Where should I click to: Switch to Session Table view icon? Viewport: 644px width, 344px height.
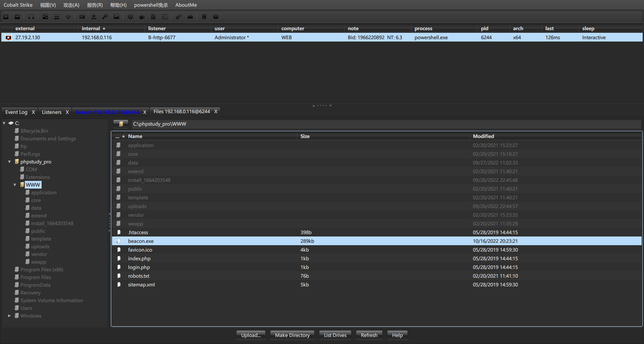click(x=57, y=17)
